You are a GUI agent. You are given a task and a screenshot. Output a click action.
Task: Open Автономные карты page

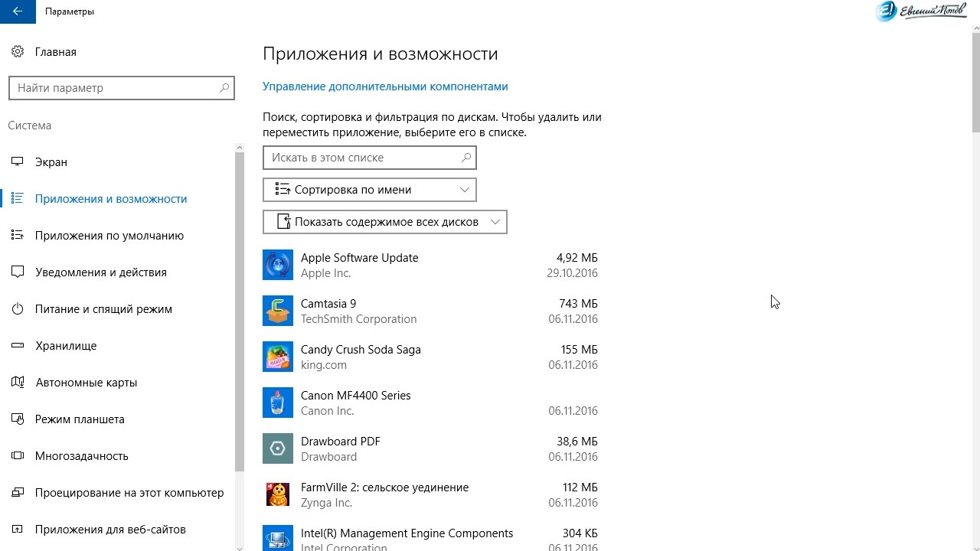point(87,383)
